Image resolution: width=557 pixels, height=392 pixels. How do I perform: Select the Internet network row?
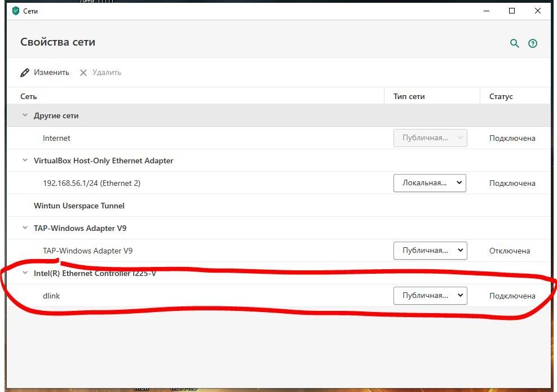[x=278, y=138]
